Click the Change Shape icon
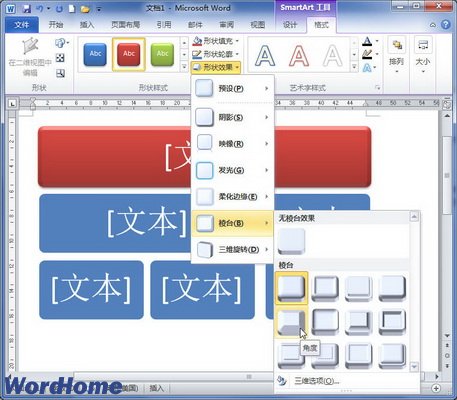The height and width of the screenshot is (400, 457). pos(61,43)
